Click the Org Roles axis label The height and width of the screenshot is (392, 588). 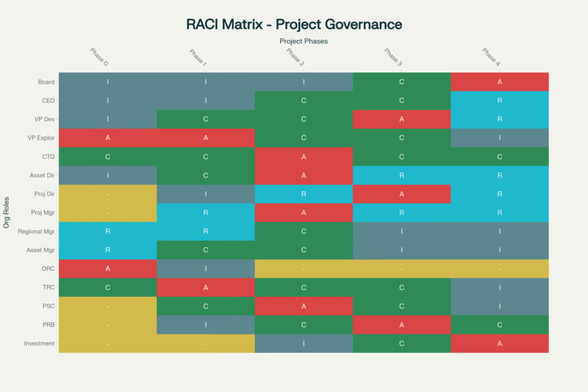point(7,212)
